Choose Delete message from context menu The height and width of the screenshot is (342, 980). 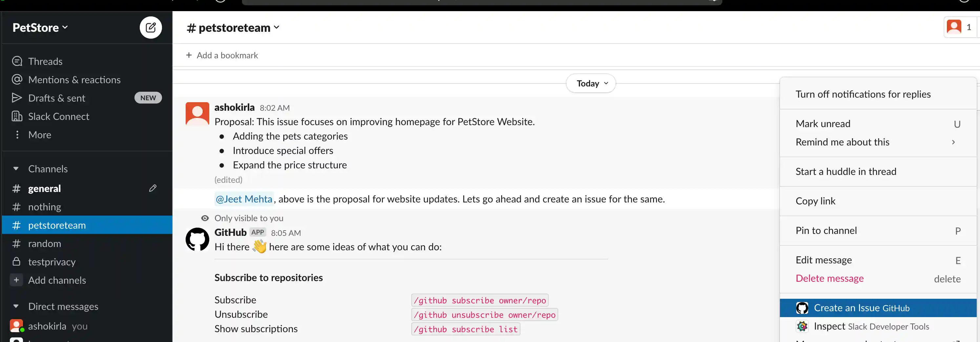(x=829, y=278)
